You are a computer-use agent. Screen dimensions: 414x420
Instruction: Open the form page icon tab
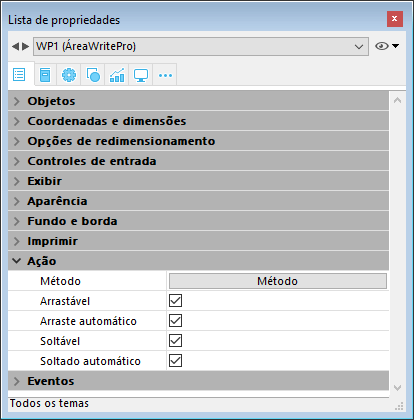[45, 75]
